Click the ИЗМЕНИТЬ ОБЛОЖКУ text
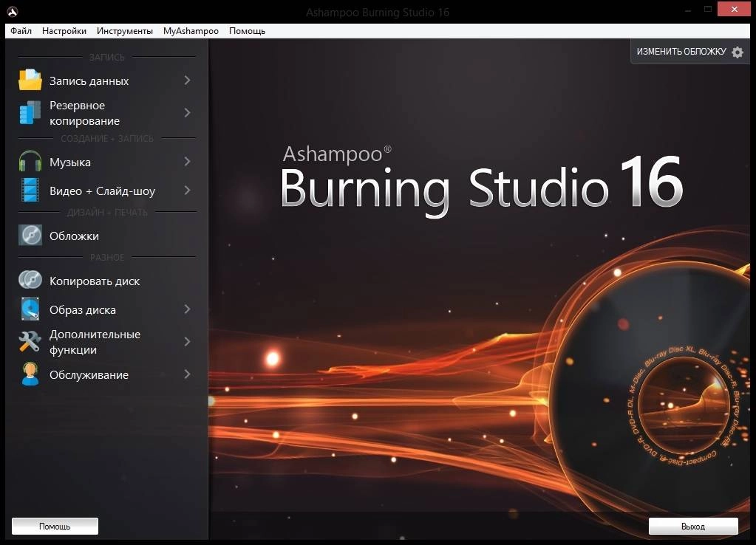This screenshot has height=545, width=756. (x=681, y=52)
